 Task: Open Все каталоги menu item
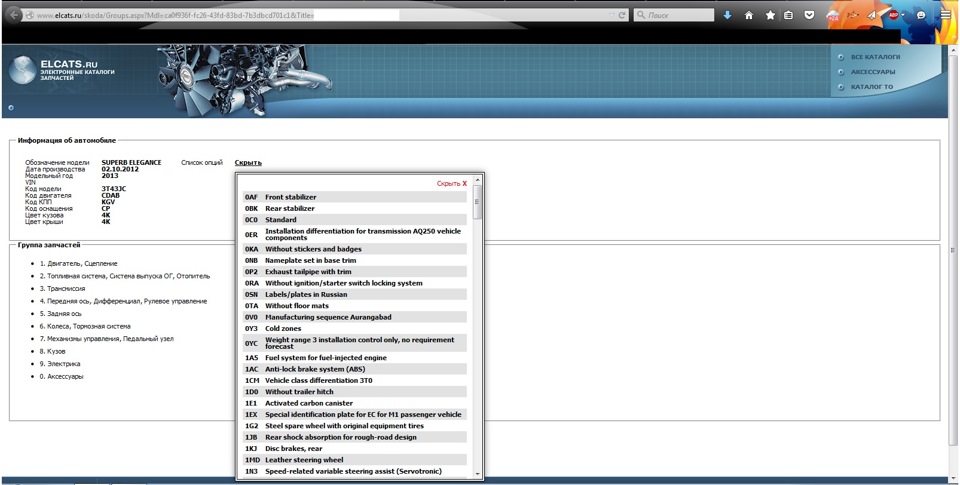coord(875,57)
